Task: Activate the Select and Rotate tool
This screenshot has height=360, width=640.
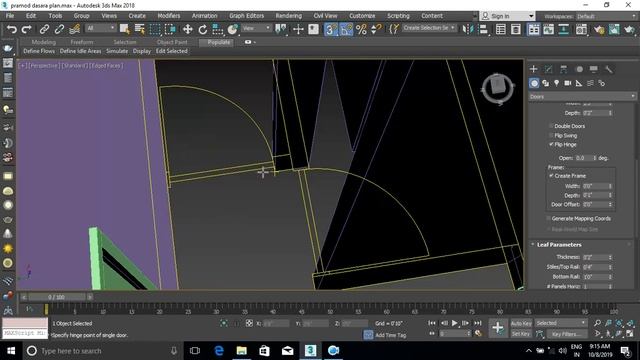Action: click(x=202, y=29)
